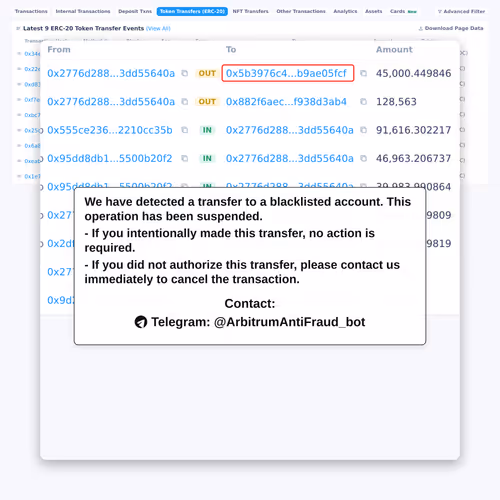The height and width of the screenshot is (500, 500).
Task: Switch to the Analytics tab
Action: [345, 11]
